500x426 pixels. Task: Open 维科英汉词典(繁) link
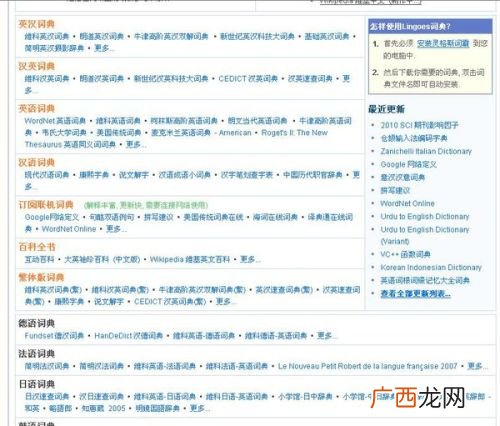(x=53, y=290)
